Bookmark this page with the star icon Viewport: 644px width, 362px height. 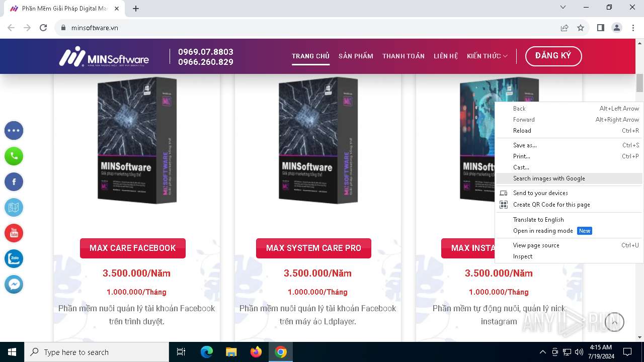(581, 28)
